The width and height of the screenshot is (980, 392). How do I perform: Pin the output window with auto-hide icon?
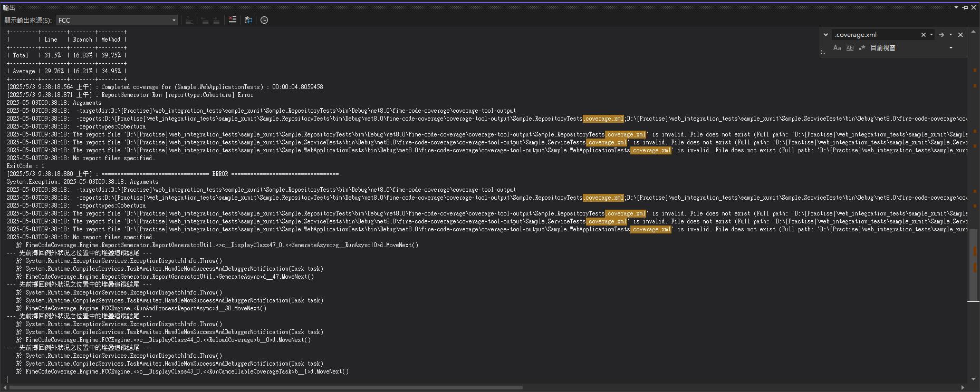click(965, 7)
